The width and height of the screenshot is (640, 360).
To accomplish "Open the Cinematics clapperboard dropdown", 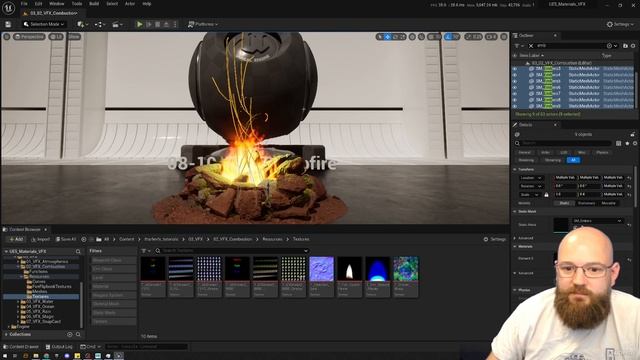I will click(x=117, y=24).
